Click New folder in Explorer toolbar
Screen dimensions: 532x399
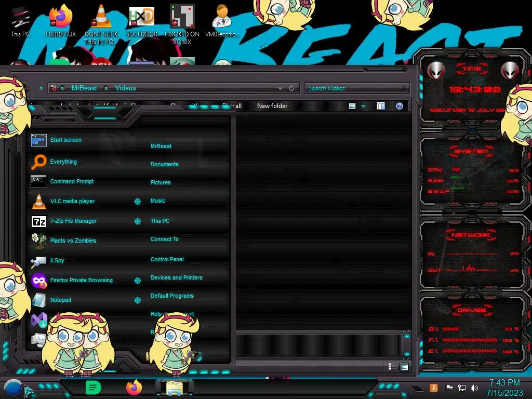click(272, 106)
